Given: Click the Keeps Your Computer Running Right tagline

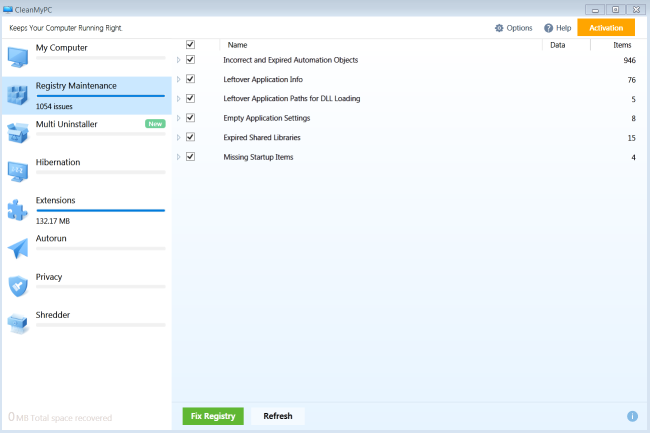Looking at the screenshot, I should (66, 28).
